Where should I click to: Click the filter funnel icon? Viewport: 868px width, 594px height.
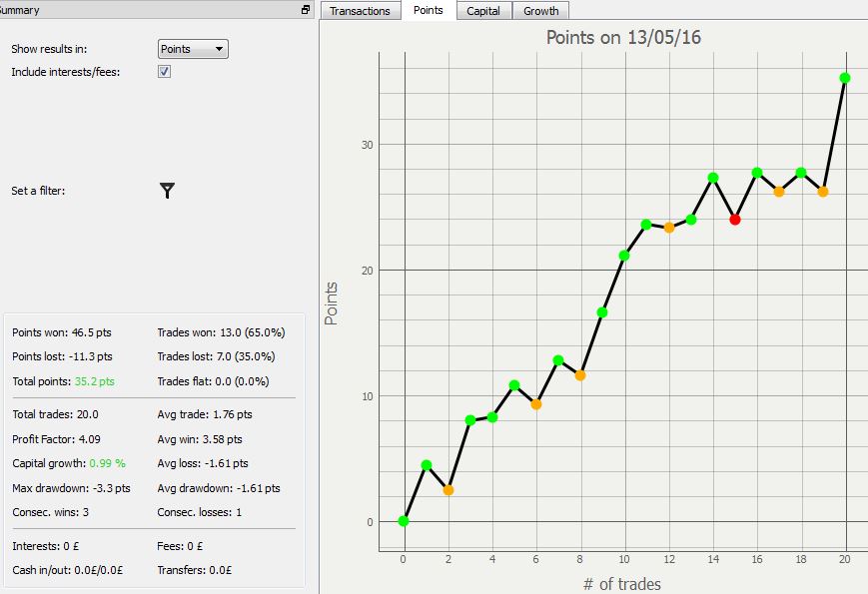167,191
